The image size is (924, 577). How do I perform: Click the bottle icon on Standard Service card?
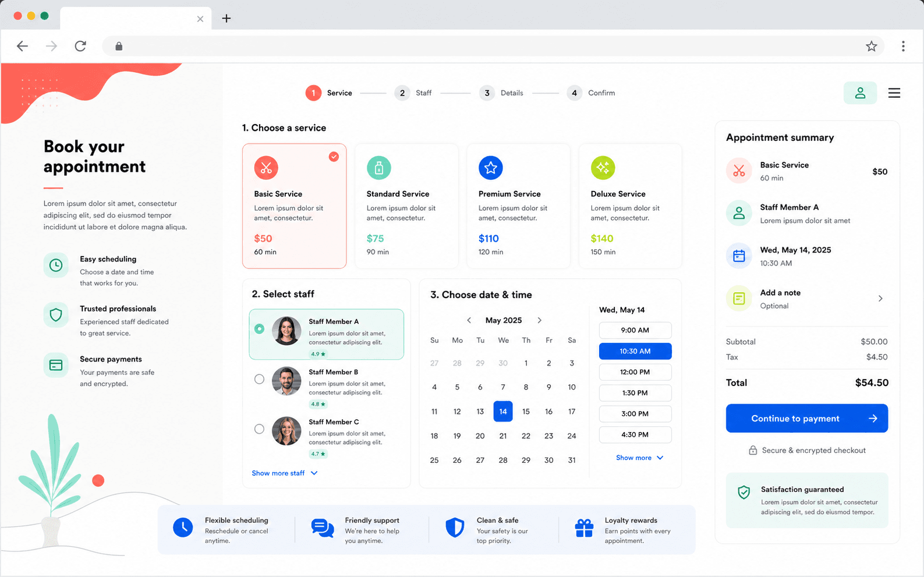(x=379, y=168)
